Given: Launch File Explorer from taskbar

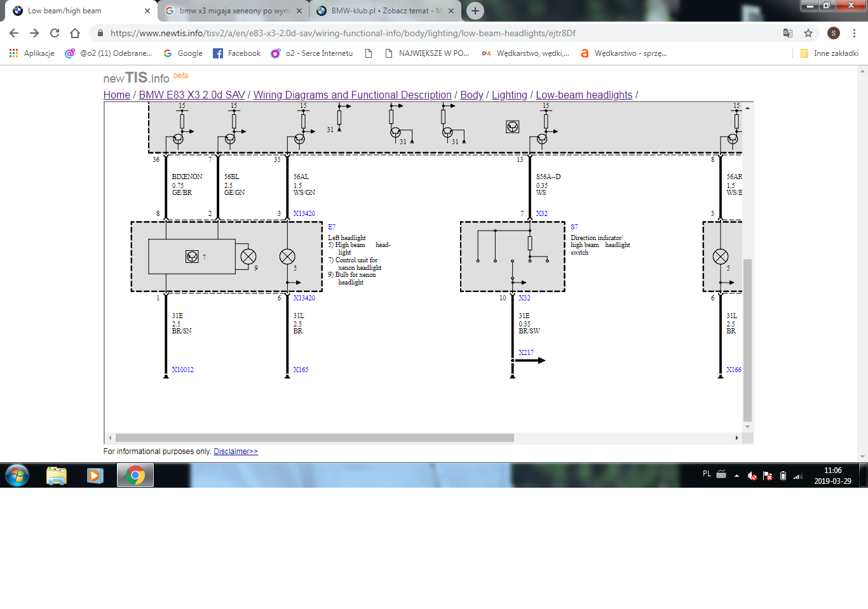Looking at the screenshot, I should (57, 475).
